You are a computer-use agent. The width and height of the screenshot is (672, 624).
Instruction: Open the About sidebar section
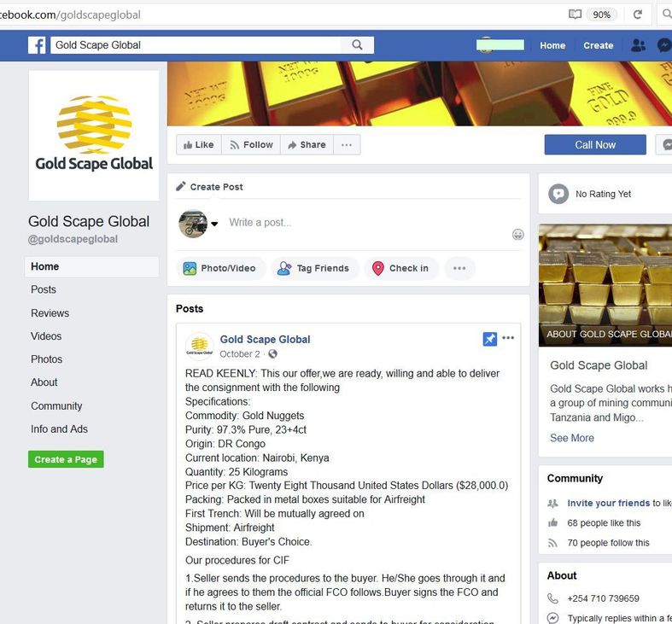click(44, 382)
